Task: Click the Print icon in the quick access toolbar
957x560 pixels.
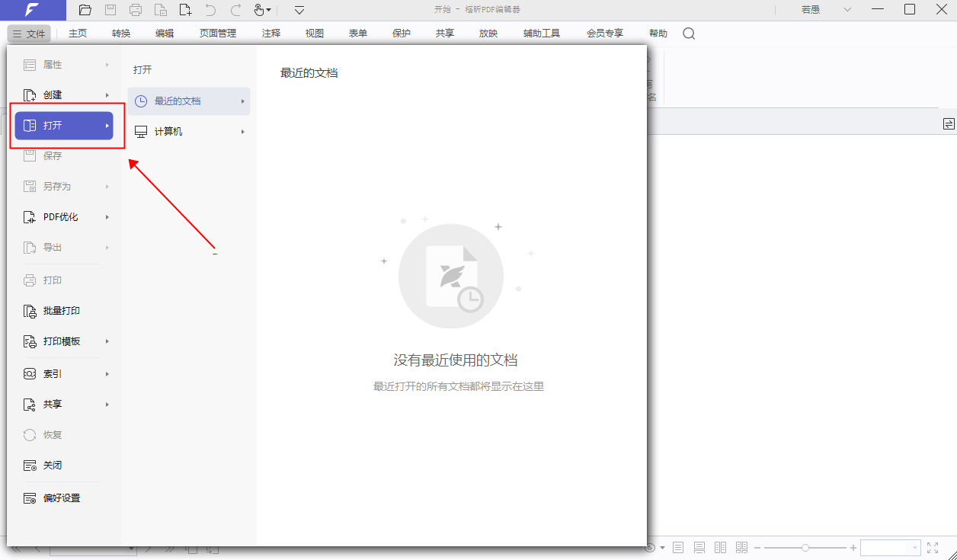Action: (x=136, y=10)
